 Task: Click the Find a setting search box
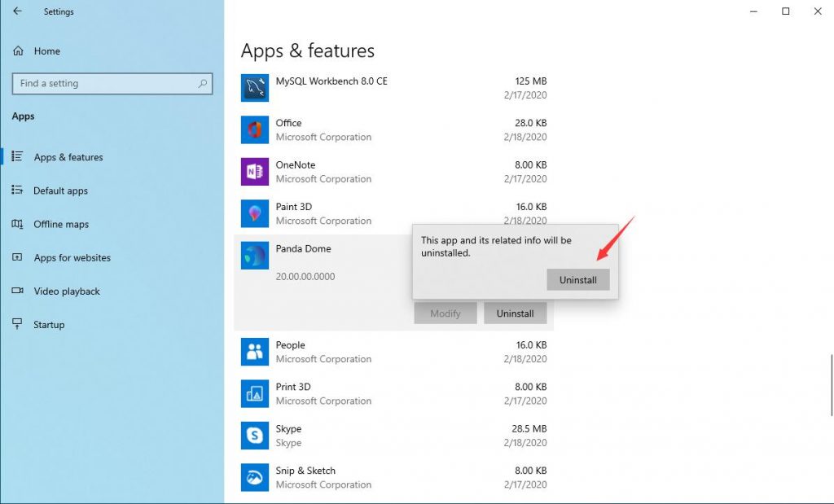(112, 84)
